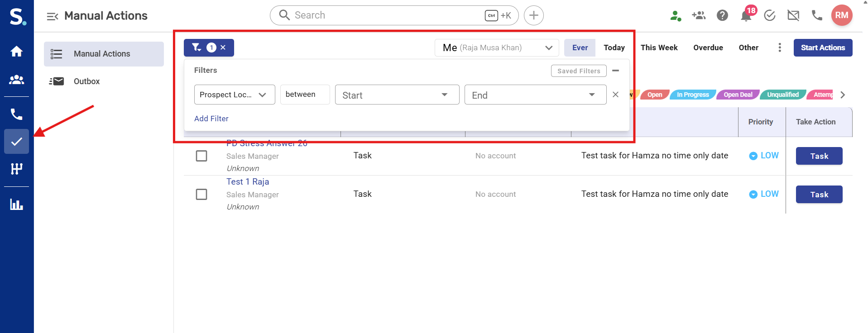Go to Home via house icon
Screen dimensions: 868x333
tap(17, 52)
